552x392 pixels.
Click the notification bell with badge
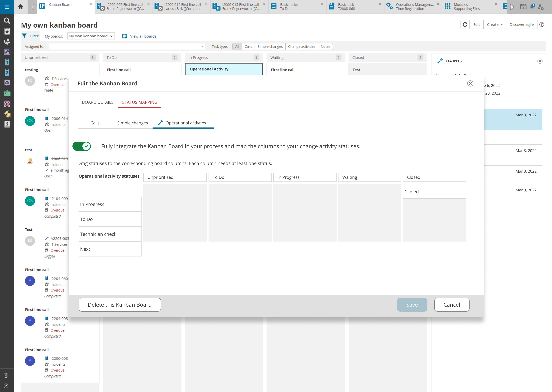(531, 7)
